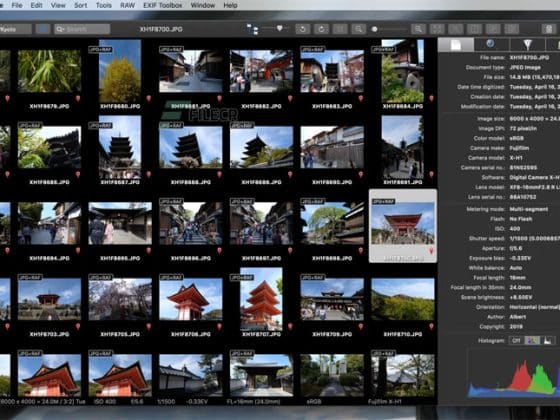This screenshot has height=420, width=560.
Task: Click the XH1F8709.JPG file name label
Action: 332,334
